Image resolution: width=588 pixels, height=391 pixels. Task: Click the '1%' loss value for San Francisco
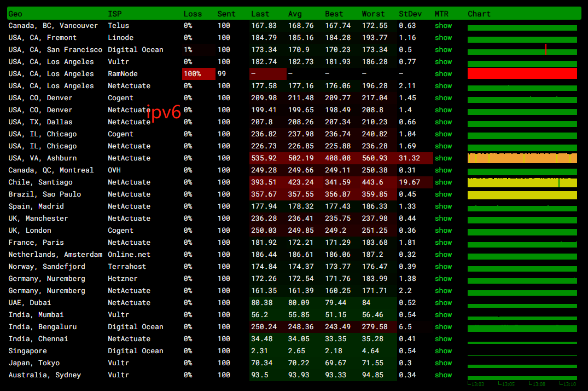tap(188, 50)
